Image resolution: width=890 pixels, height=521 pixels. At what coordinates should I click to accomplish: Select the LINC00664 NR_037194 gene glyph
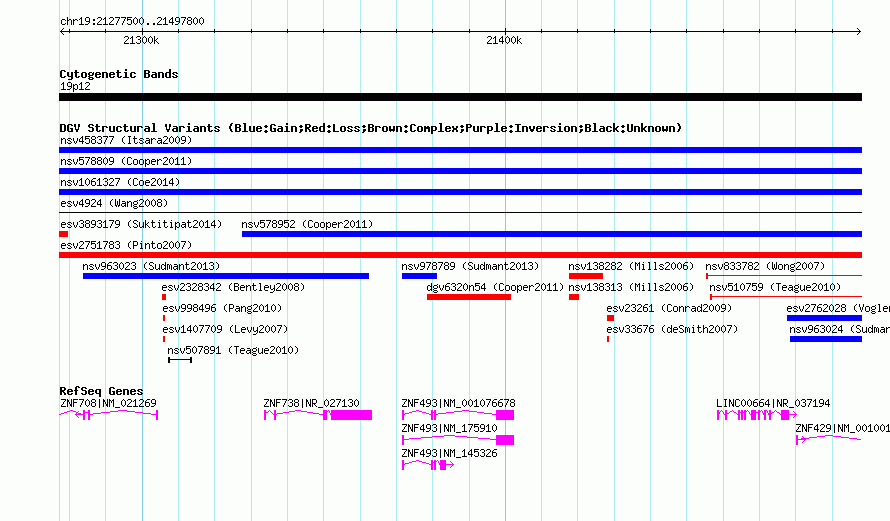click(x=757, y=415)
